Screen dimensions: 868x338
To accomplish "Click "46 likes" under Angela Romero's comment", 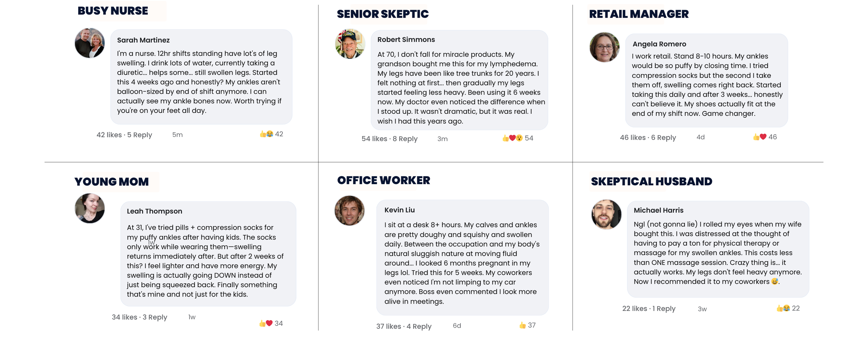I will tap(632, 138).
